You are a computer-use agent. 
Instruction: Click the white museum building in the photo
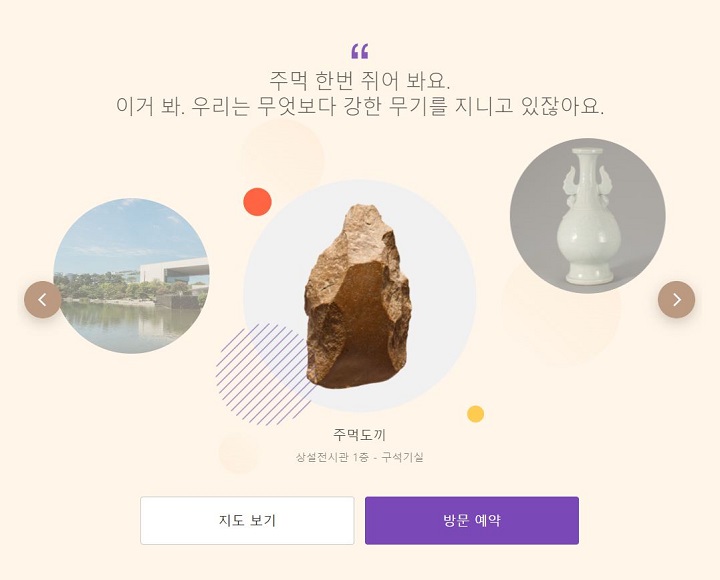pos(174,270)
